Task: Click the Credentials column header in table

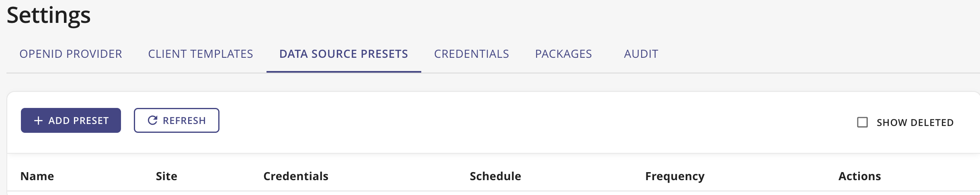Action: point(296,176)
